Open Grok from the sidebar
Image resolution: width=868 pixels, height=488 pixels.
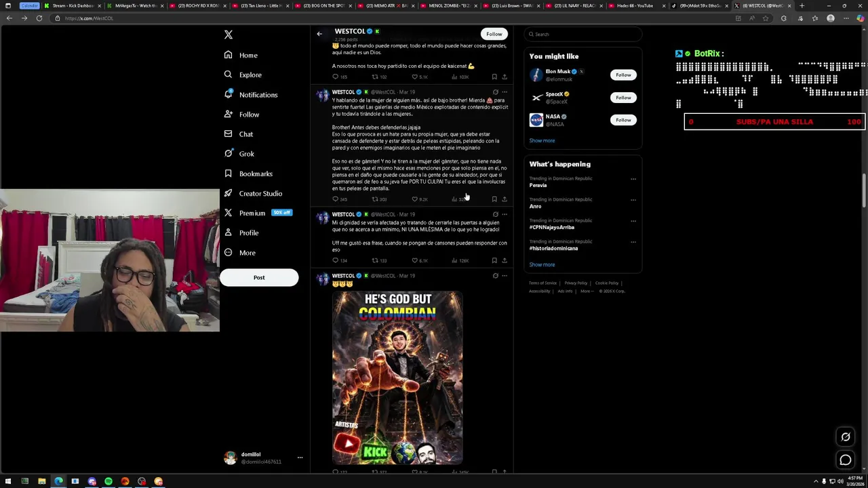(x=239, y=154)
